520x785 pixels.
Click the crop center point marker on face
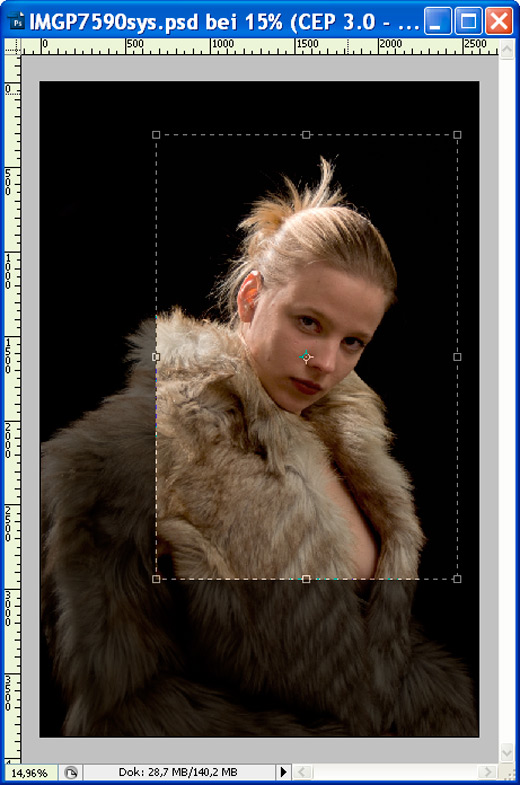click(x=306, y=357)
